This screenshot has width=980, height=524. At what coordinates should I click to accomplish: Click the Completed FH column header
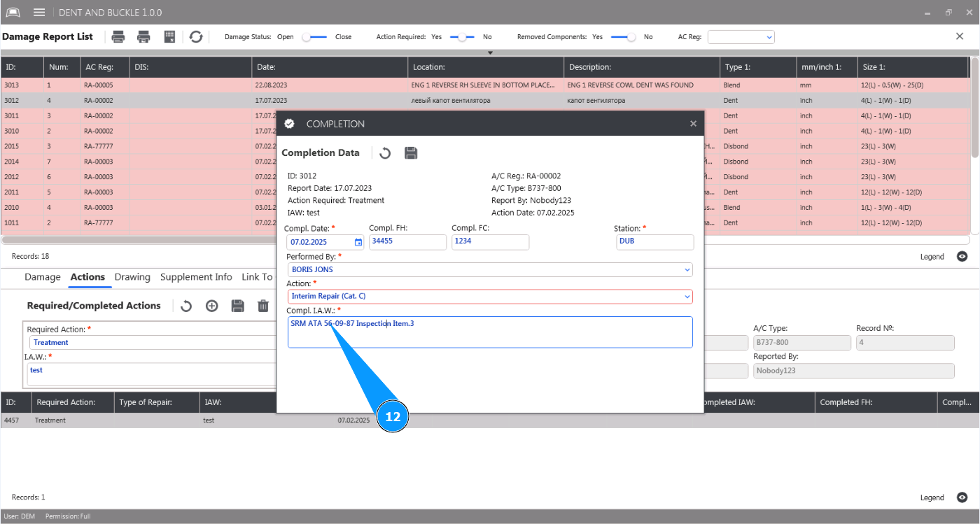point(876,402)
